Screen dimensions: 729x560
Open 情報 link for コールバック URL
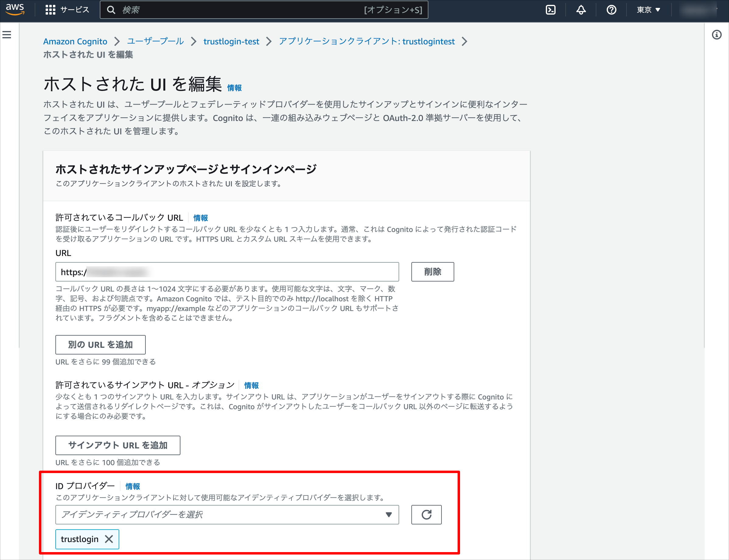point(201,218)
